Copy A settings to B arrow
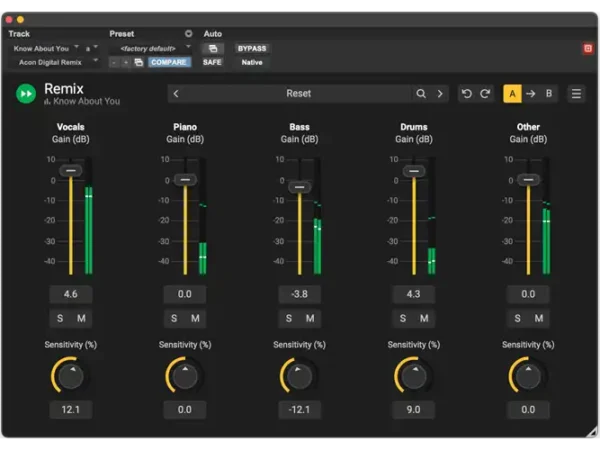The height and width of the screenshot is (450, 600). click(x=531, y=94)
